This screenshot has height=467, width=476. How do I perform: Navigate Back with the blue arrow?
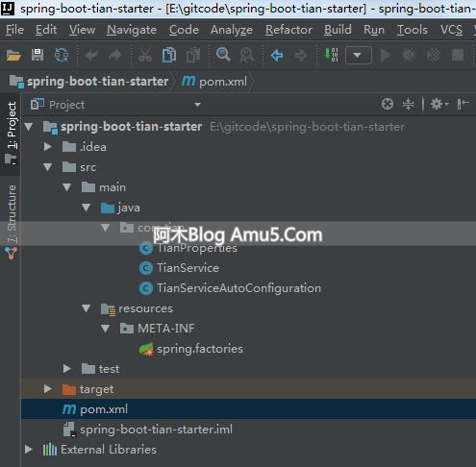tap(277, 56)
